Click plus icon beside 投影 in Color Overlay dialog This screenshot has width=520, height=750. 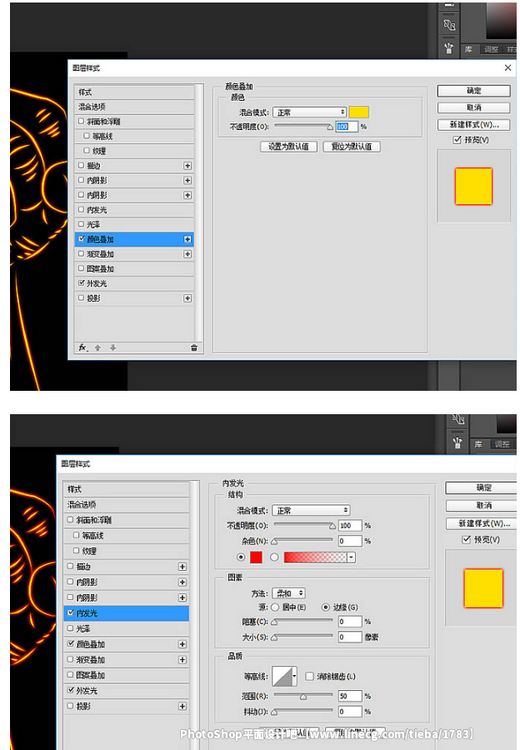point(188,298)
